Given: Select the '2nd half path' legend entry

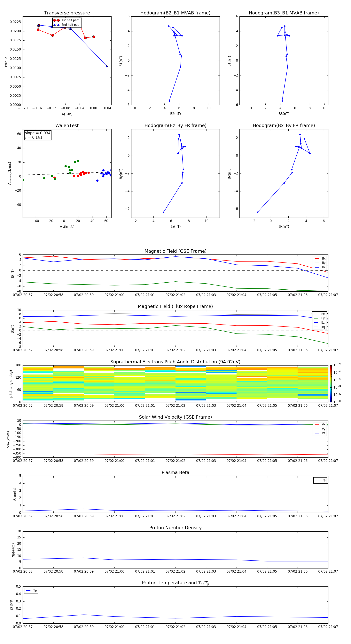Looking at the screenshot, I should (x=67, y=25).
